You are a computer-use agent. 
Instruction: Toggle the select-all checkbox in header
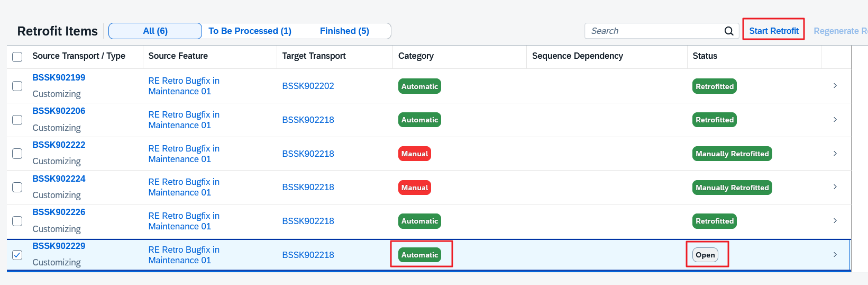(x=17, y=57)
